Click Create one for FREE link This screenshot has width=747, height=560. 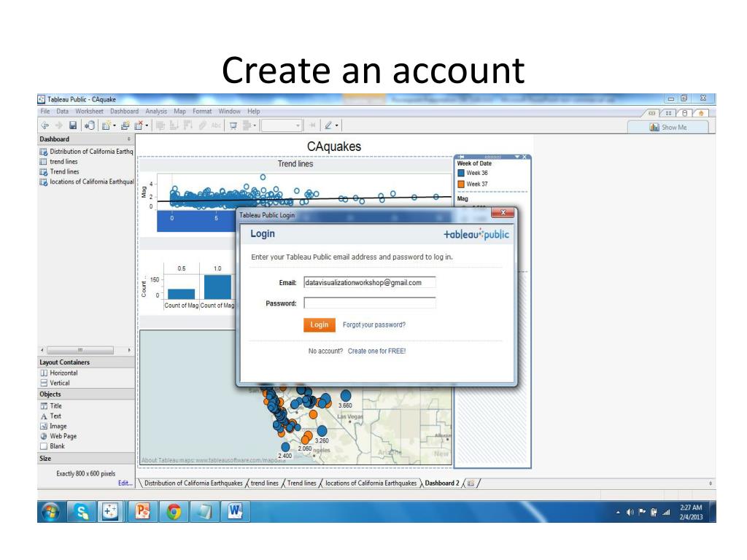pos(377,351)
